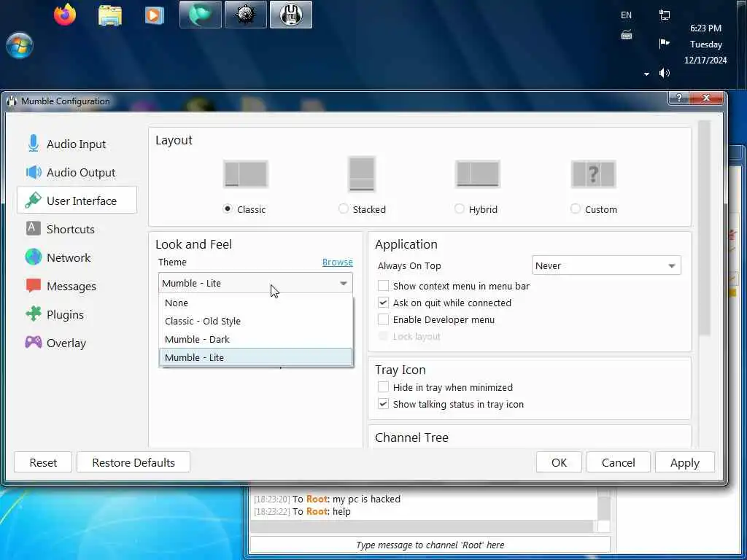Switch to the green bird taskbar app
Screen dimensions: 747x560
point(200,15)
